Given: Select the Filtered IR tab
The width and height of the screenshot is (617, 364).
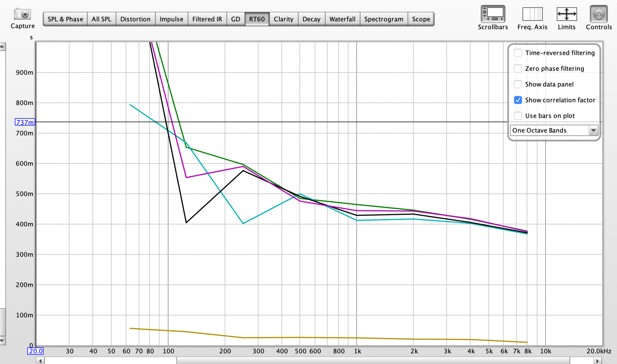Looking at the screenshot, I should click(x=207, y=19).
